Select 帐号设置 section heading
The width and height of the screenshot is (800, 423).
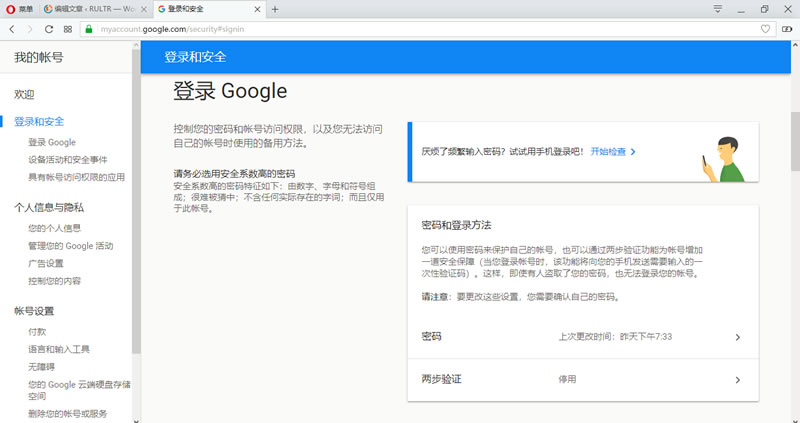(x=34, y=311)
